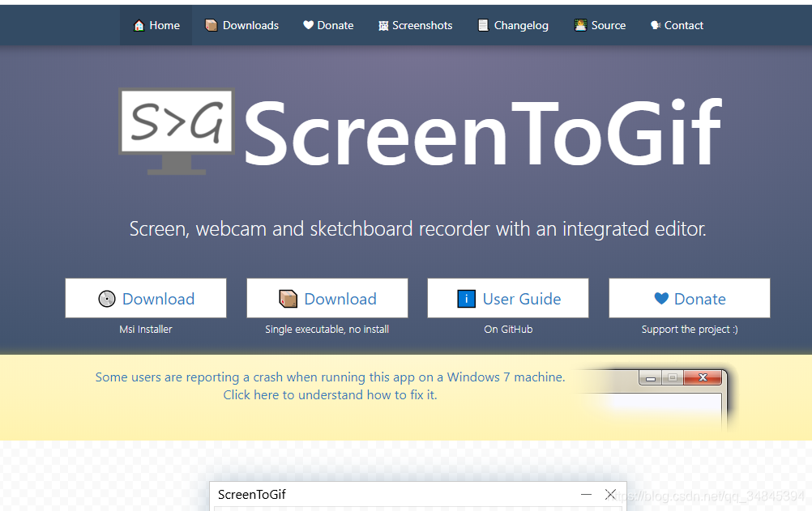Viewport: 812px width, 511px height.
Task: Click the large ScreenToGif title text
Action: pyautogui.click(x=483, y=133)
